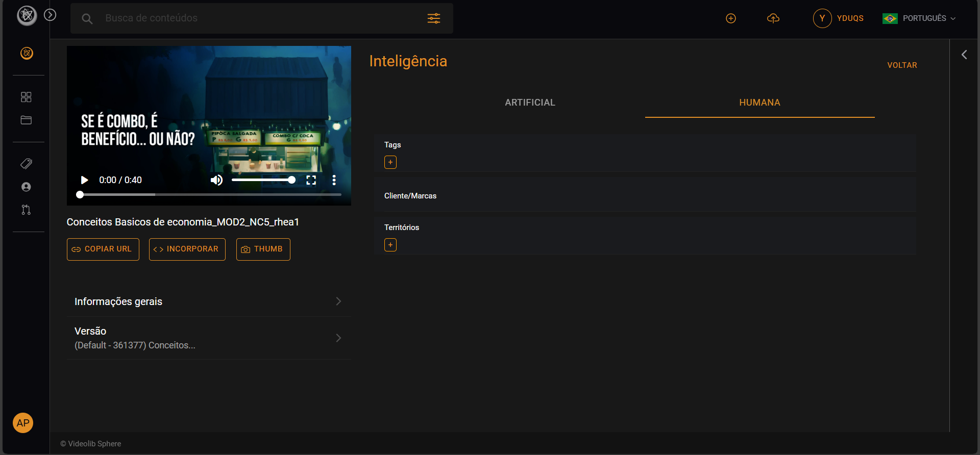
Task: Click the search magnifier icon
Action: click(x=87, y=19)
